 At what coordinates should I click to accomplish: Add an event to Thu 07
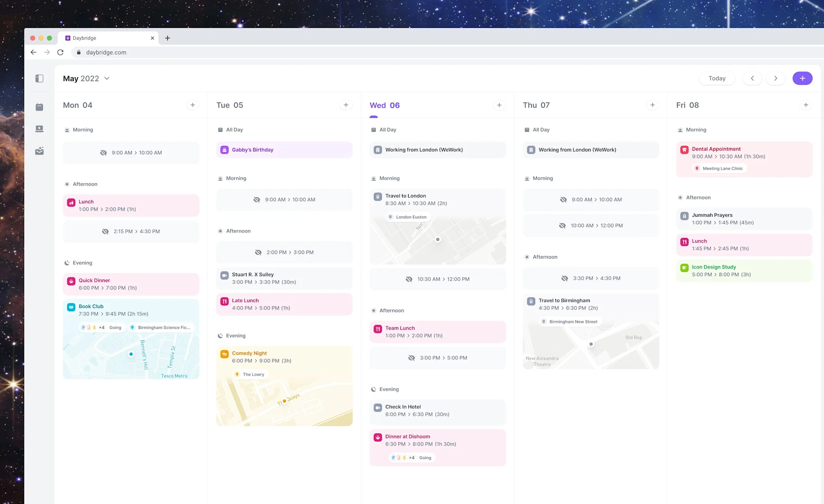[x=652, y=105]
